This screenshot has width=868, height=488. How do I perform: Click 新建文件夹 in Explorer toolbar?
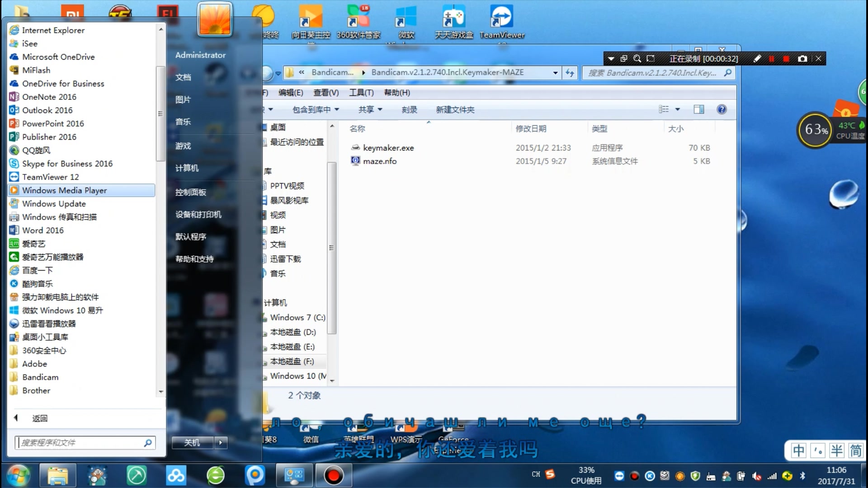(455, 110)
